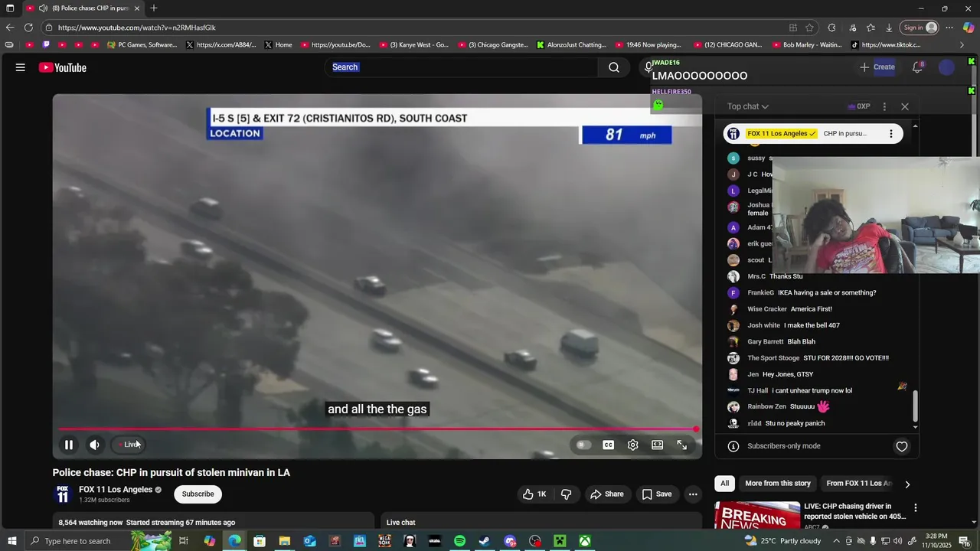Image resolution: width=980 pixels, height=551 pixels.
Task: Open options for the CHP chasing driver video
Action: coord(915,508)
